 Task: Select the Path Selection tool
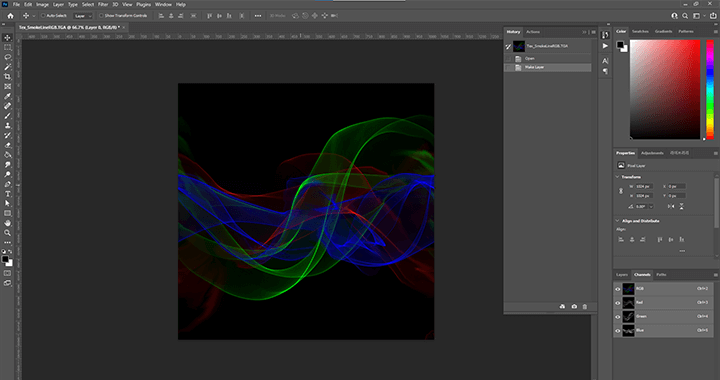(7, 203)
